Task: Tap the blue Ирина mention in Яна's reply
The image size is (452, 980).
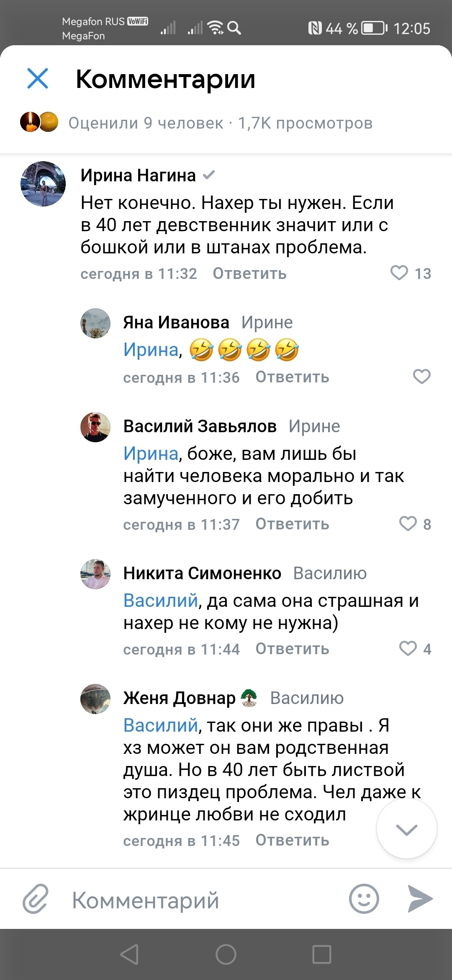Action: click(151, 350)
